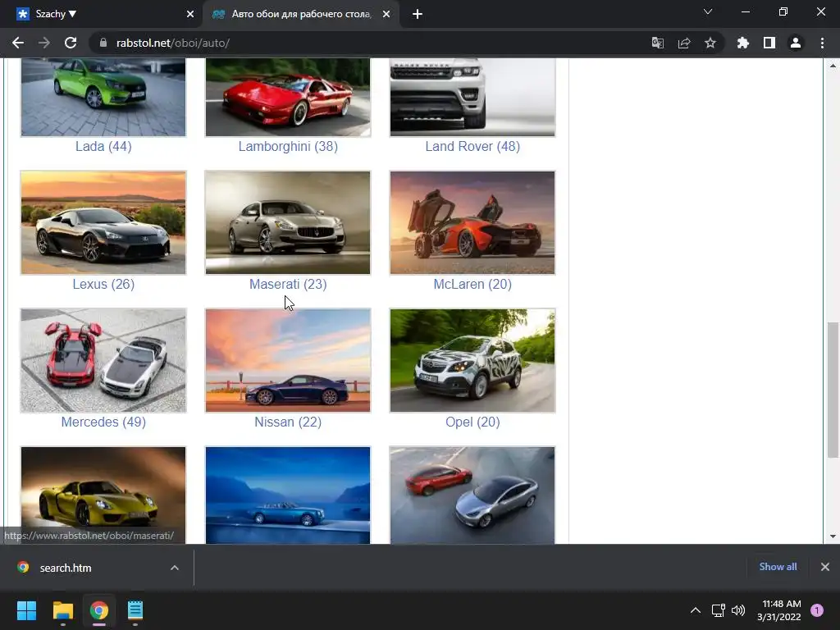
Task: Click the yellow Porsche thumbnail
Action: [103, 495]
